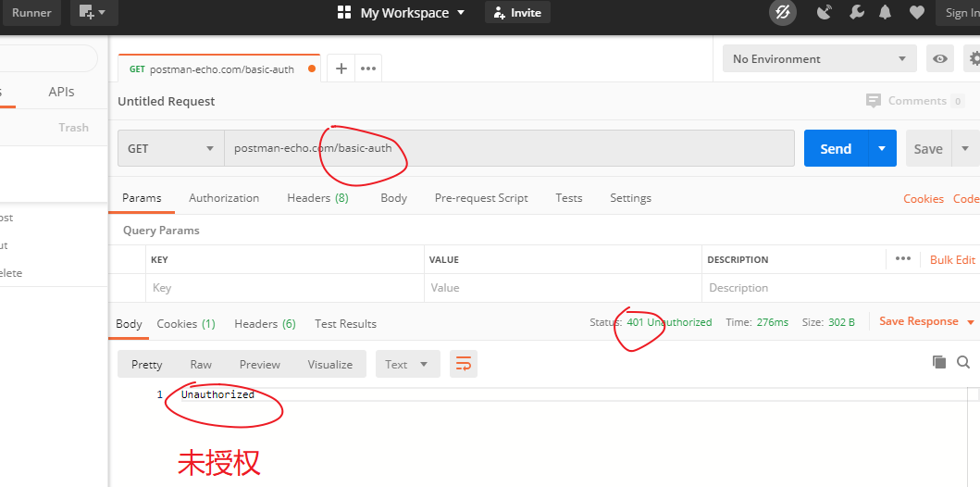The height and width of the screenshot is (487, 980).
Task: Open the query params columns ellipsis
Action: click(x=902, y=259)
